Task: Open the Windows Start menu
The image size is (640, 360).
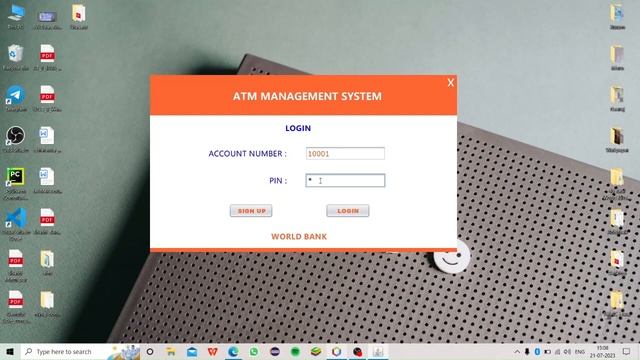Action: coord(10,351)
